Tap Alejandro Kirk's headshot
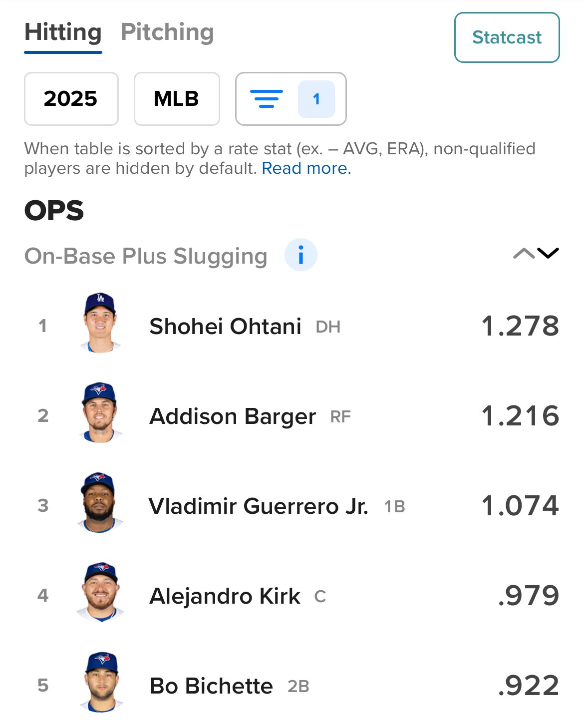The image size is (584, 728). click(100, 593)
